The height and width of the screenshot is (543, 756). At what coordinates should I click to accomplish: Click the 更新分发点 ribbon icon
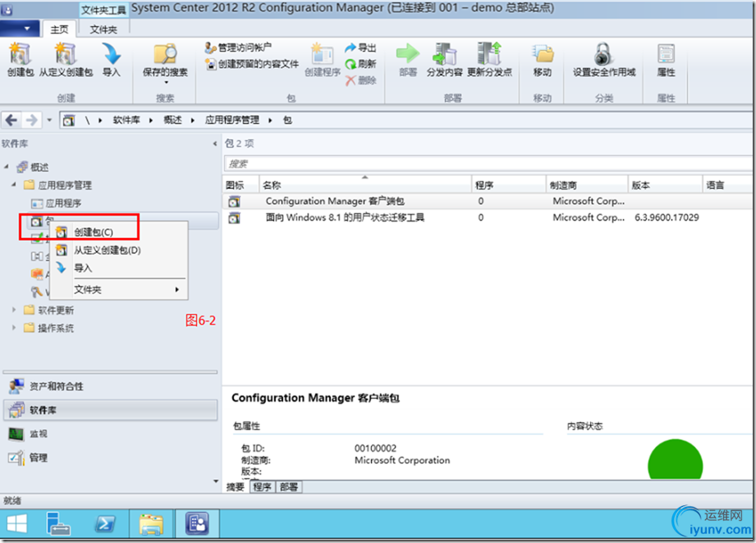489,53
